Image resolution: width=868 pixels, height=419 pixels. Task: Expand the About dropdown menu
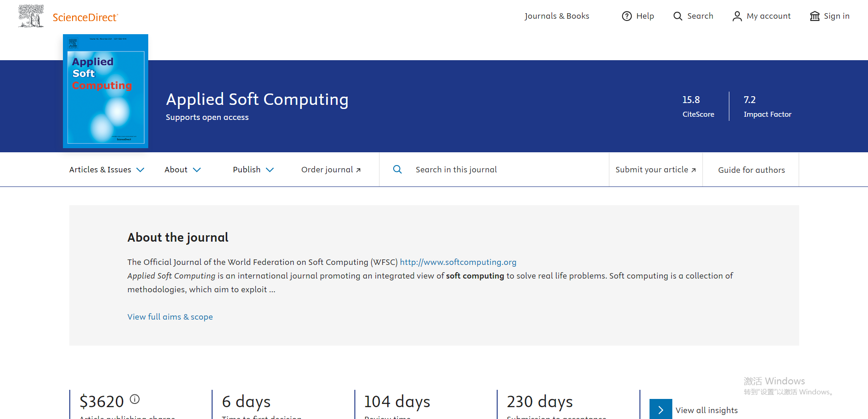click(182, 170)
